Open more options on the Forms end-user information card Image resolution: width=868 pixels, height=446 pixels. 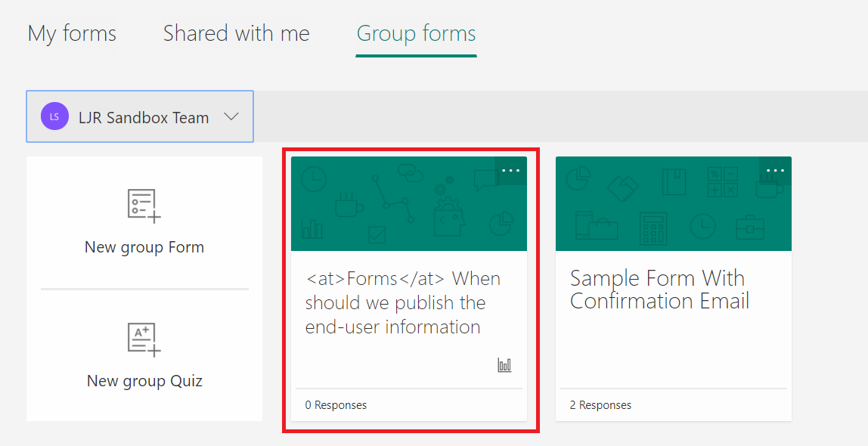click(x=510, y=170)
